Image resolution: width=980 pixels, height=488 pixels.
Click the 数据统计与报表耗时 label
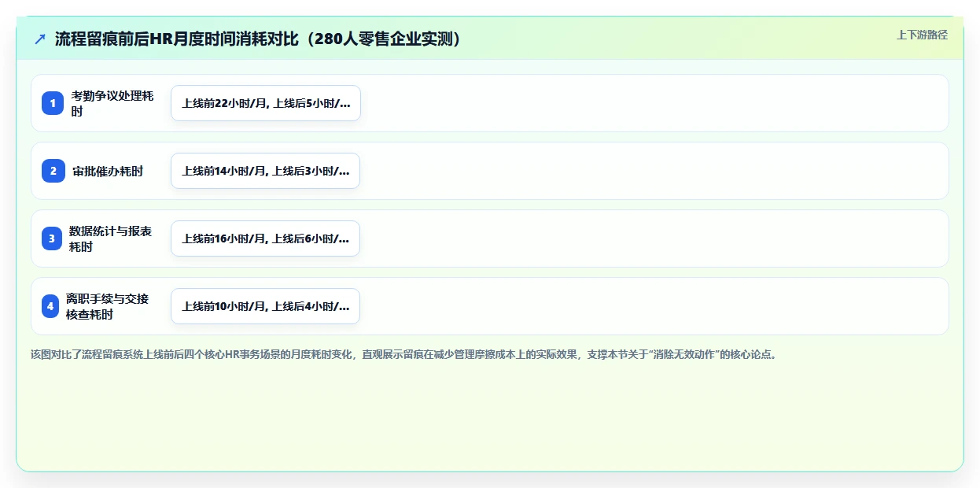click(111, 238)
